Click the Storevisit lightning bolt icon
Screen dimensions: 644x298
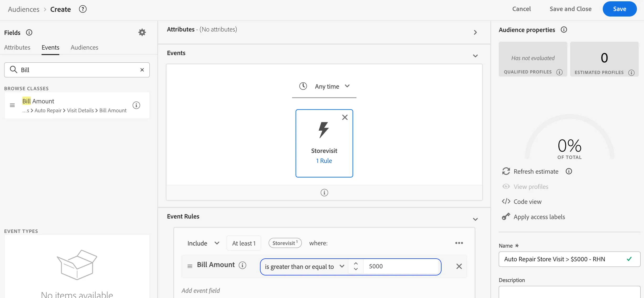(x=324, y=130)
